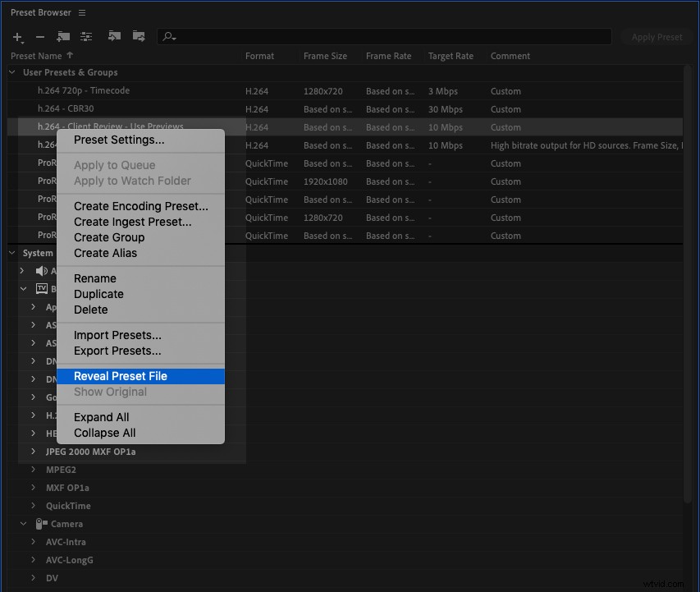Image resolution: width=700 pixels, height=592 pixels.
Task: Export the preset with the export folder icon
Action: click(x=139, y=36)
